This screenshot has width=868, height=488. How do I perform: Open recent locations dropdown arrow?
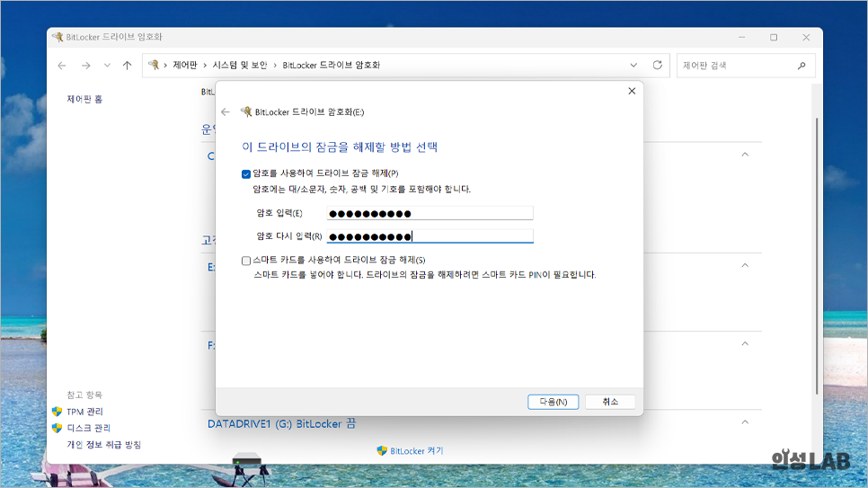tap(107, 66)
